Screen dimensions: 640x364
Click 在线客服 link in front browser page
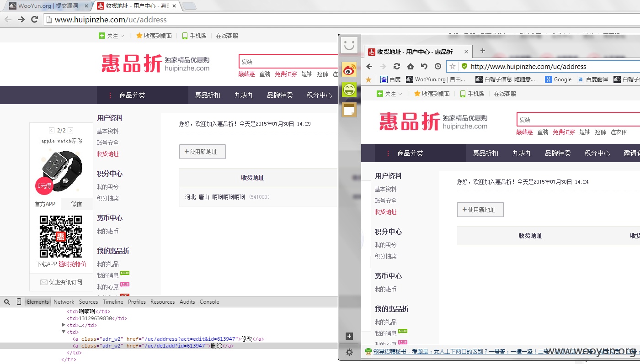(x=505, y=94)
